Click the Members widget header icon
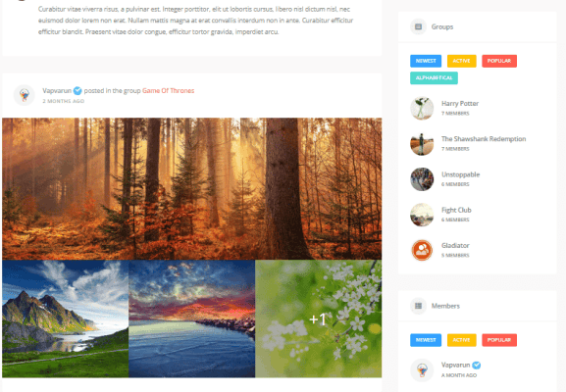The height and width of the screenshot is (392, 566). point(418,306)
